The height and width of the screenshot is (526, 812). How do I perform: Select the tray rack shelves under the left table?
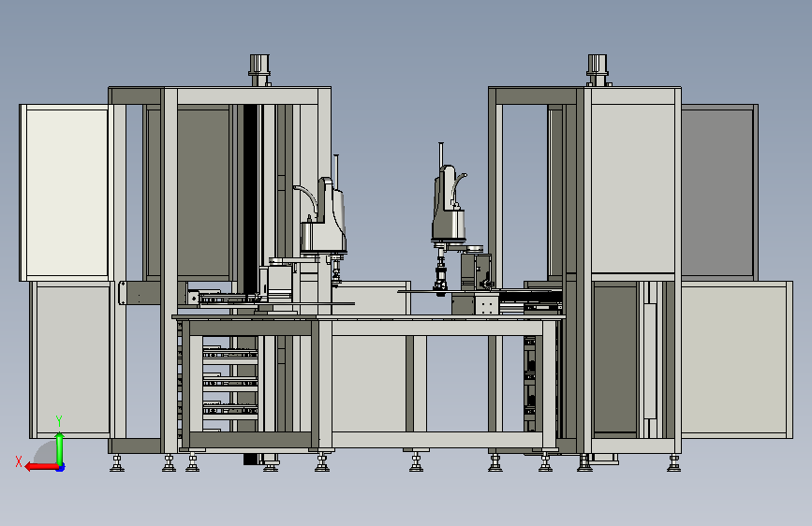click(230, 383)
